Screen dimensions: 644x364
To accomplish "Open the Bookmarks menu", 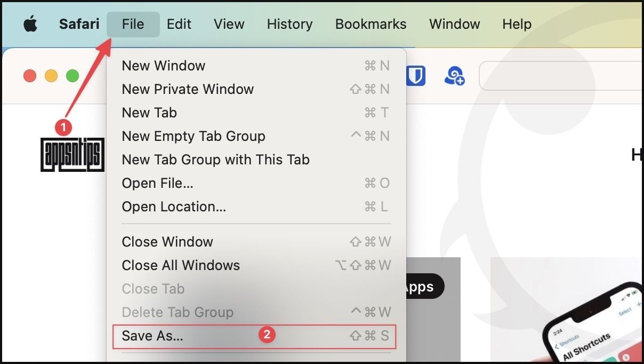I will click(x=371, y=24).
